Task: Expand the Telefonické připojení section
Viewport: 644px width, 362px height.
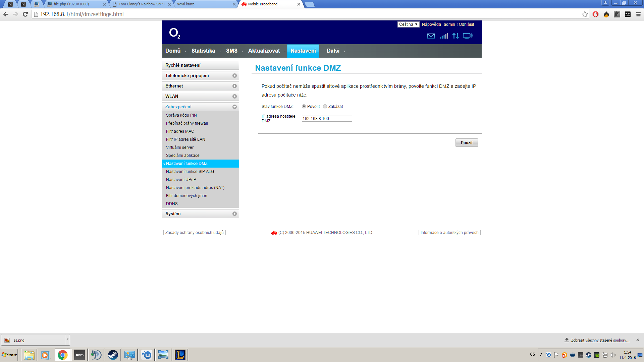Action: pyautogui.click(x=200, y=76)
